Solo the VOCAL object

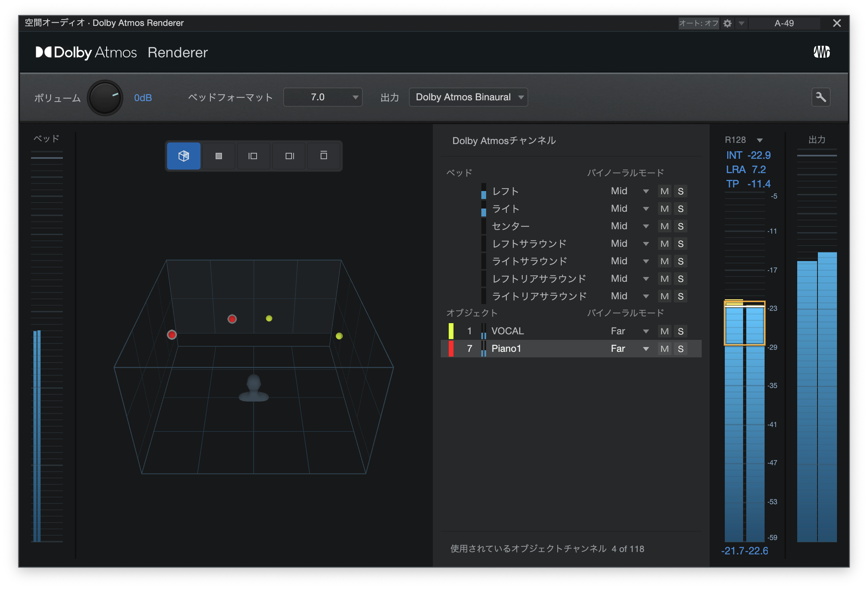681,332
